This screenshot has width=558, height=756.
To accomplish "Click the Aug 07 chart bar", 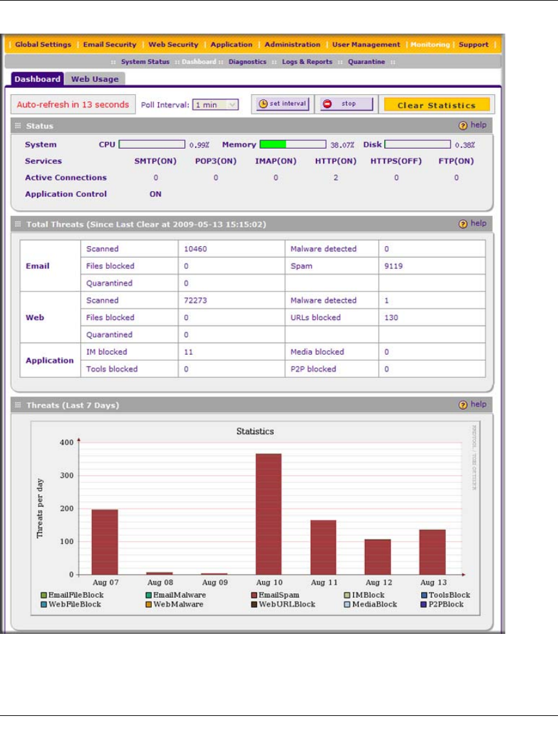I will pos(105,542).
